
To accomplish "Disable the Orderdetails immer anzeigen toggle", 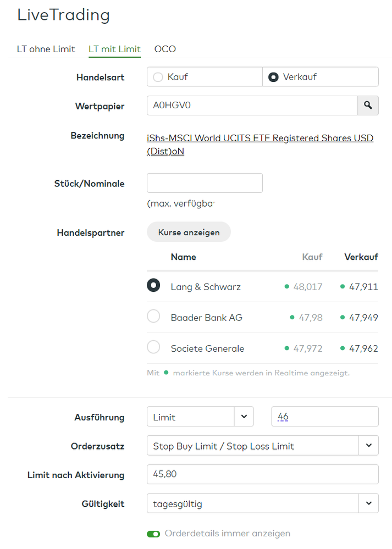I will [x=153, y=533].
